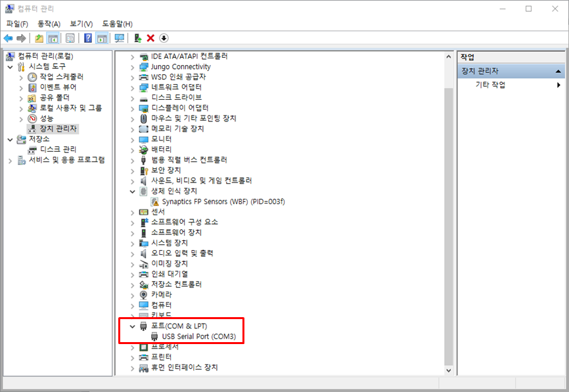Click the 이미징 장치 scanner icon
This screenshot has width=569, height=392.
144,264
